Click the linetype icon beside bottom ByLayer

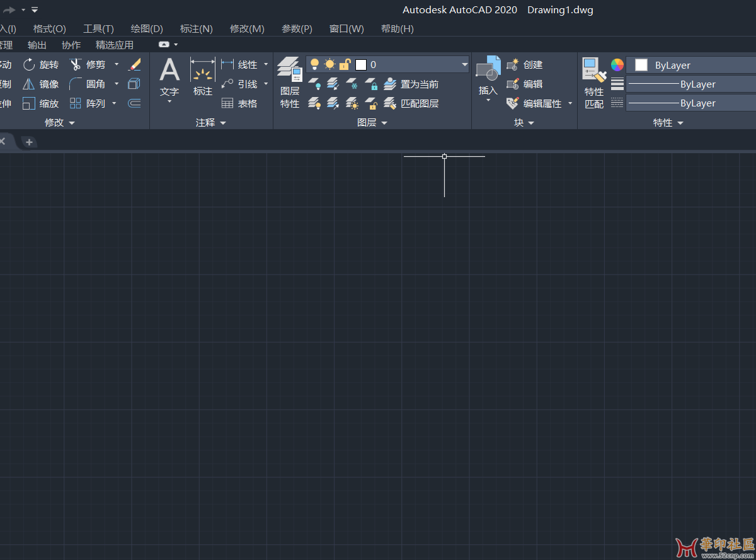point(617,103)
